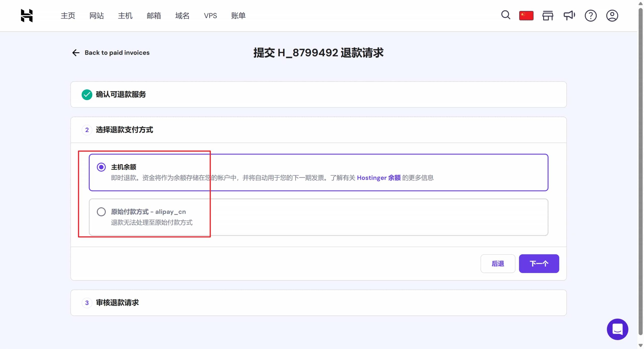Viewport: 644px width, 349px height.
Task: Click the Hostinger logo icon
Action: 27,16
